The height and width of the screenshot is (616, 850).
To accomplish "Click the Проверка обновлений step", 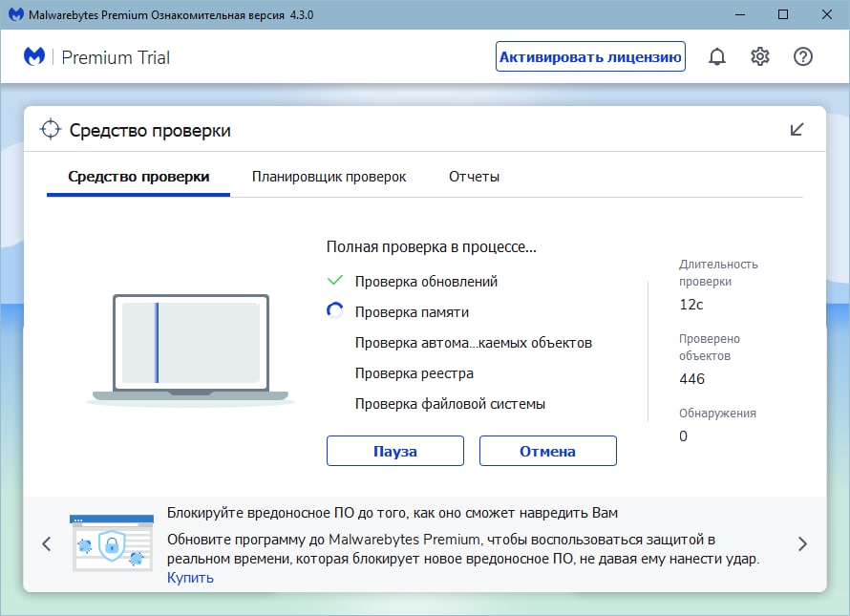I will [426, 282].
